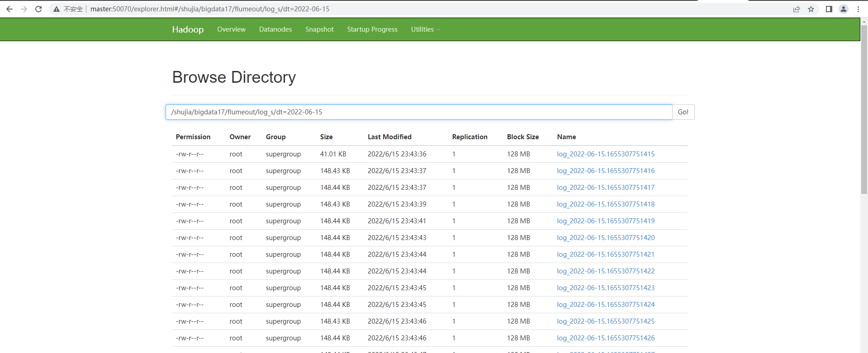Click the share page icon
This screenshot has width=868, height=353.
pyautogui.click(x=797, y=9)
